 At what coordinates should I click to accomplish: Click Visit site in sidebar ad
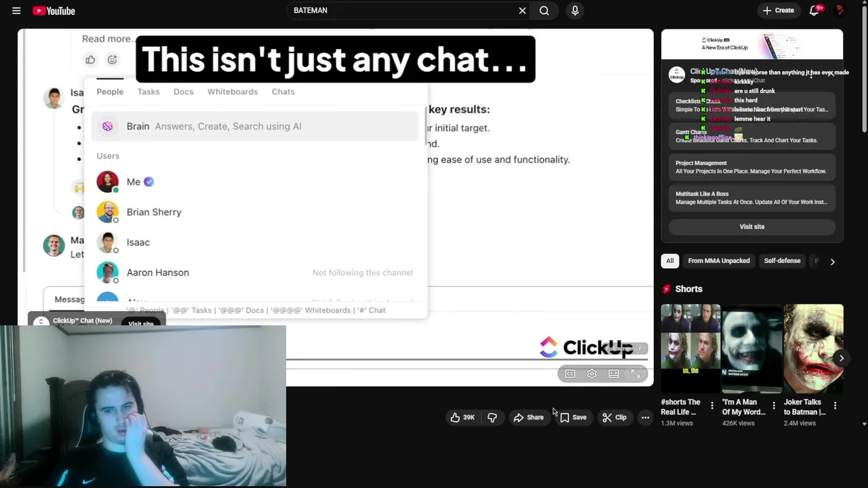tap(752, 227)
